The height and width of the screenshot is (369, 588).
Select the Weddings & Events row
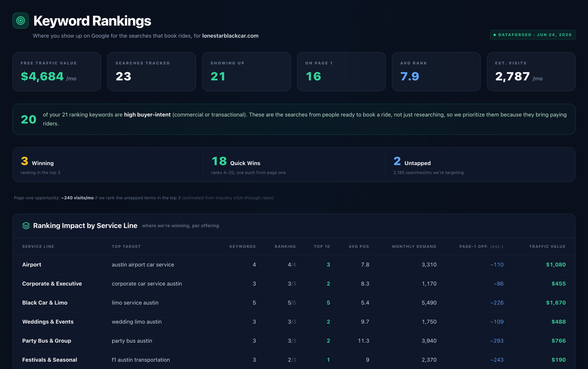click(x=294, y=322)
